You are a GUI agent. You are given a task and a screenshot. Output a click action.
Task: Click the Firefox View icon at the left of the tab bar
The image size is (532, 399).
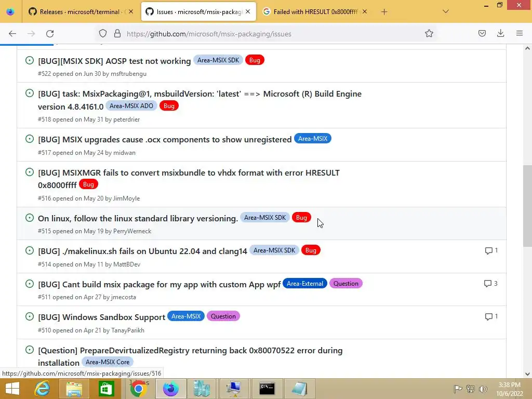pos(10,11)
